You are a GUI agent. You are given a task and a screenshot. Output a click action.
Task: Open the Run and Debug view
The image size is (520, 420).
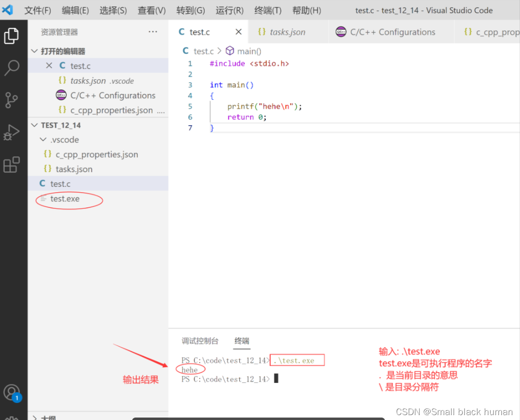[11, 133]
